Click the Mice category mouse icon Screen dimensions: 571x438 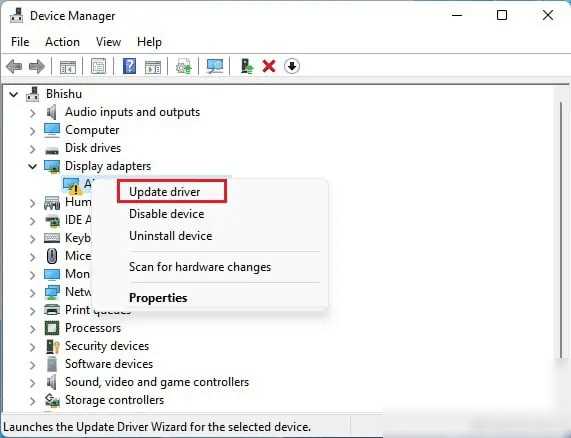coord(52,256)
